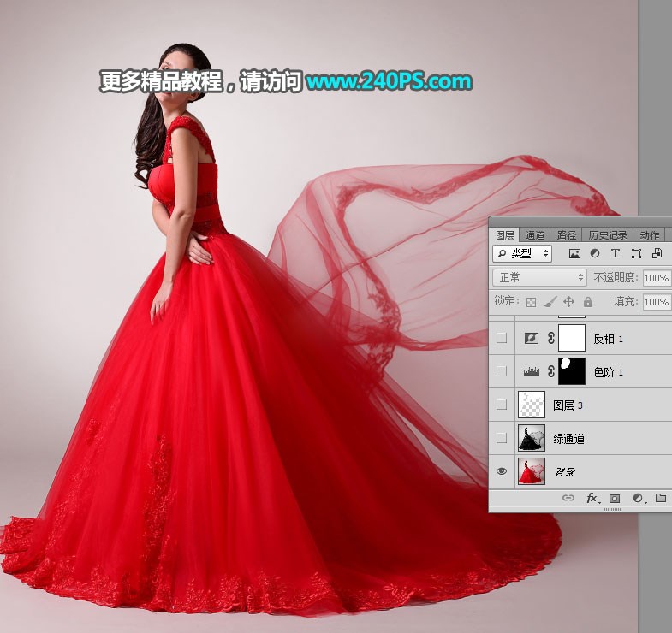
Task: Select the black mask thumbnail of 色阶 1
Action: tap(572, 371)
